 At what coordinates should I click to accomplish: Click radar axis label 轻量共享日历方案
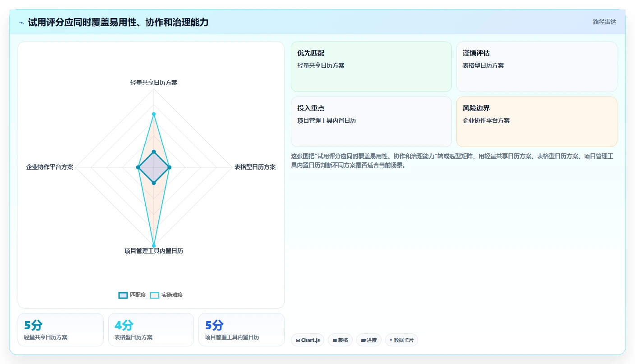point(154,83)
